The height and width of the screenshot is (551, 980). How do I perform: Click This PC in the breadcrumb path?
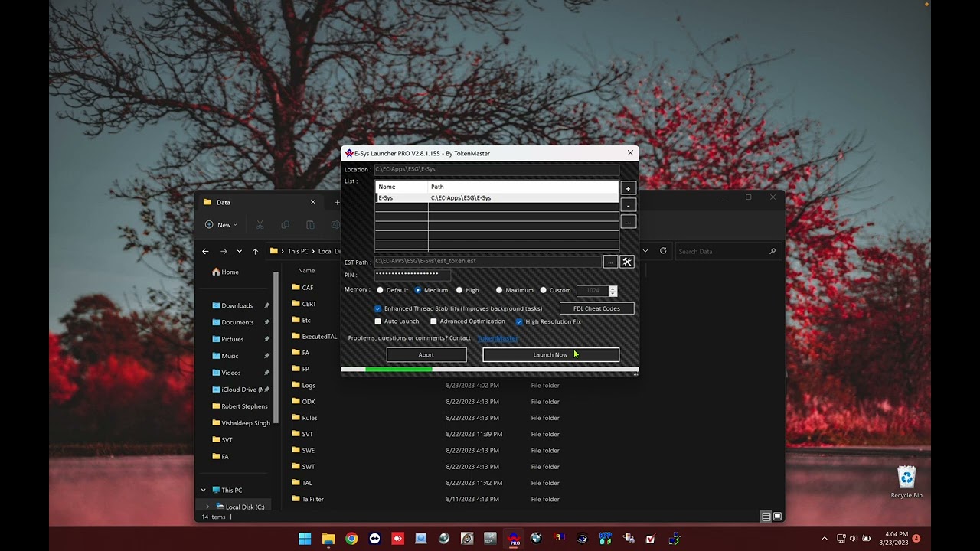(298, 251)
